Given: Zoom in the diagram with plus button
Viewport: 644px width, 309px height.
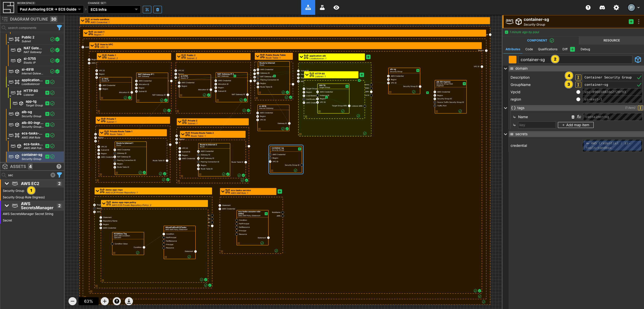Looking at the screenshot, I should [x=105, y=301].
